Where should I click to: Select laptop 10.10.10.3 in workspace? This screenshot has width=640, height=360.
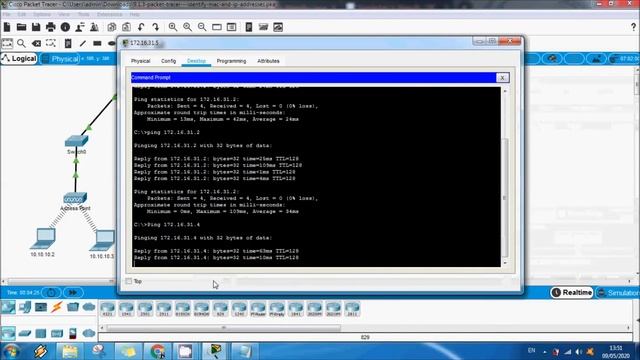[102, 241]
